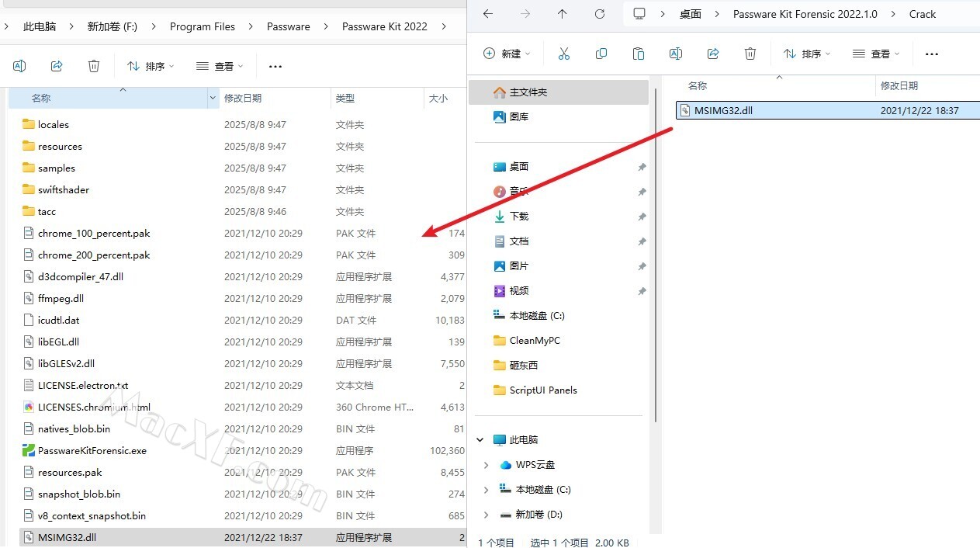980x548 pixels.
Task: Click the Rename icon in left window toolbar
Action: tap(19, 66)
